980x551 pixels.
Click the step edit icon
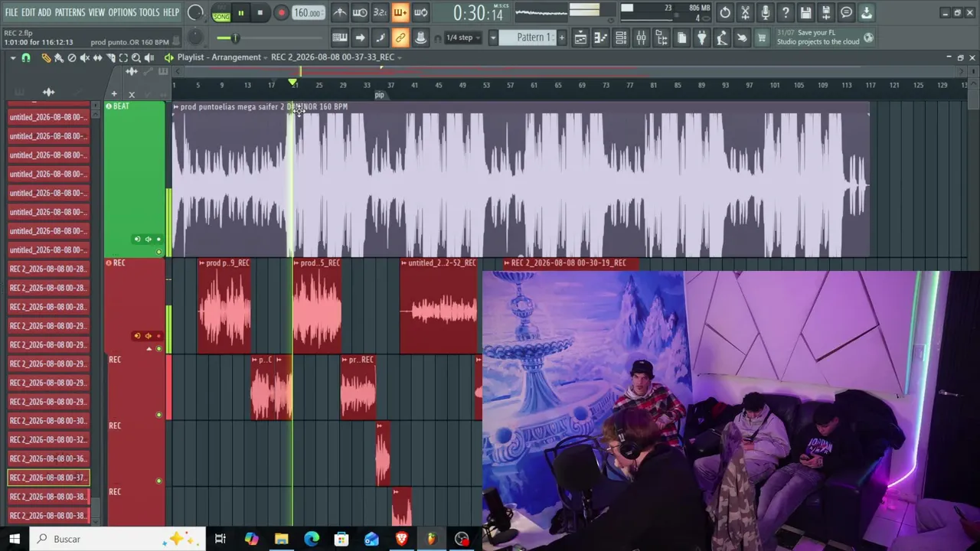pos(380,37)
